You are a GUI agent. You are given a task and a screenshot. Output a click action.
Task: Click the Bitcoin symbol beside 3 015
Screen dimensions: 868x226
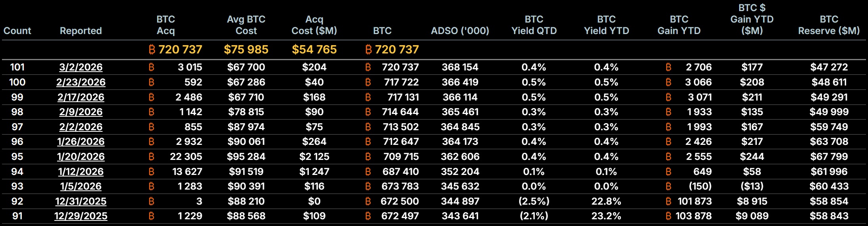coord(151,67)
